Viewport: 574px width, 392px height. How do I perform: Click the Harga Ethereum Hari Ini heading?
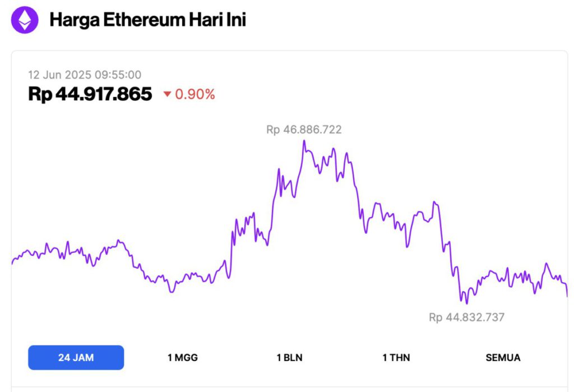click(147, 20)
